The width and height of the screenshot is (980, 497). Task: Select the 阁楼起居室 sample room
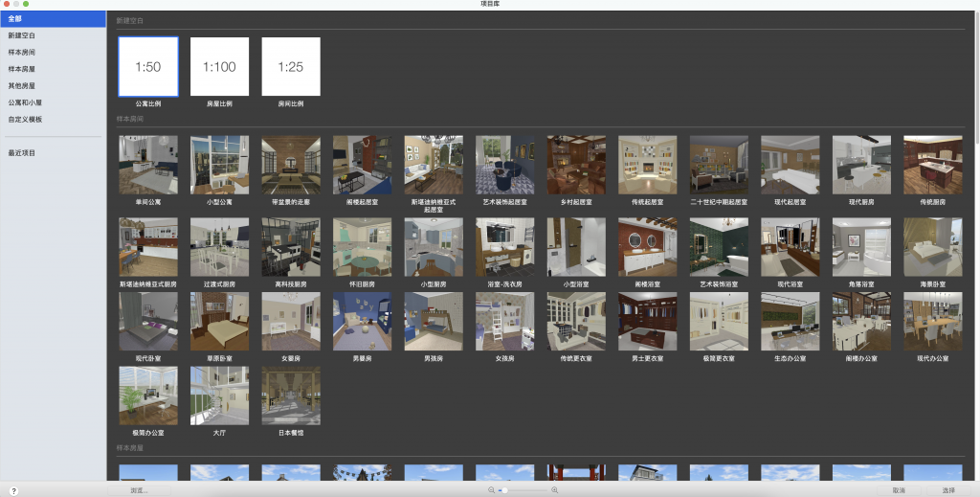(363, 165)
